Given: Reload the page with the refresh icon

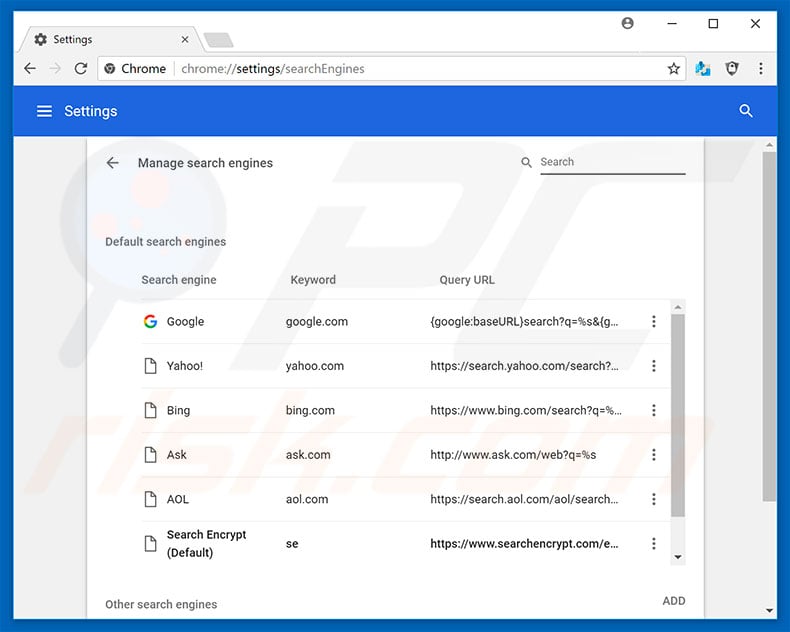Looking at the screenshot, I should pos(81,69).
